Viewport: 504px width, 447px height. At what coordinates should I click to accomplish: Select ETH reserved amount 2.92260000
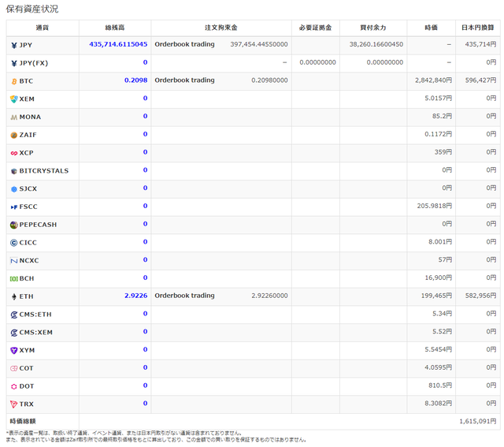point(269,296)
